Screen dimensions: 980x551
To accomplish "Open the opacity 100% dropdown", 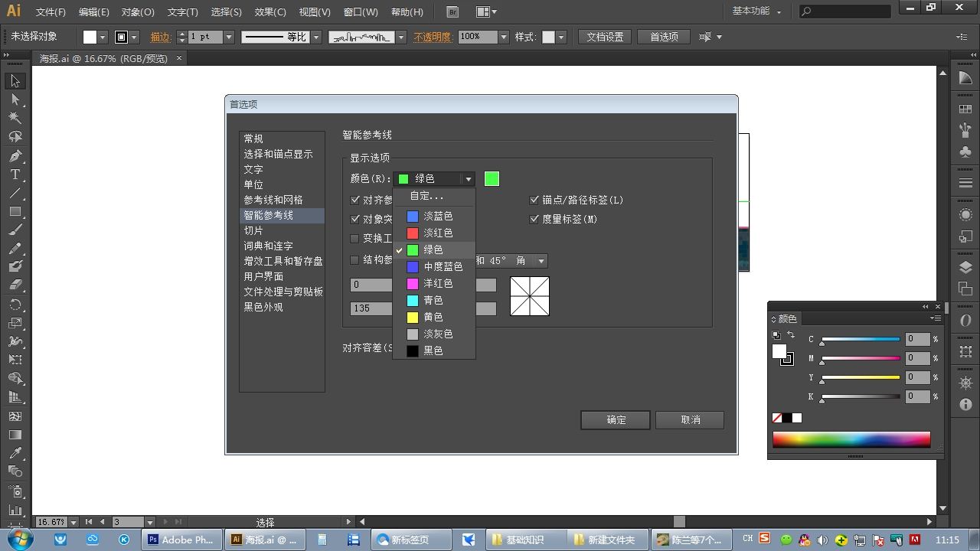I will click(503, 37).
